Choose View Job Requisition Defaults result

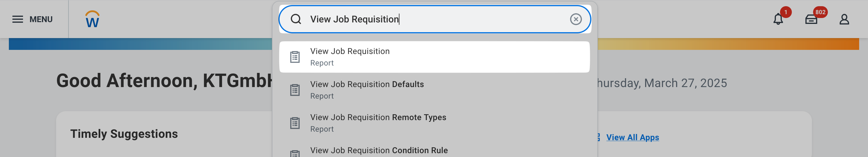(367, 84)
